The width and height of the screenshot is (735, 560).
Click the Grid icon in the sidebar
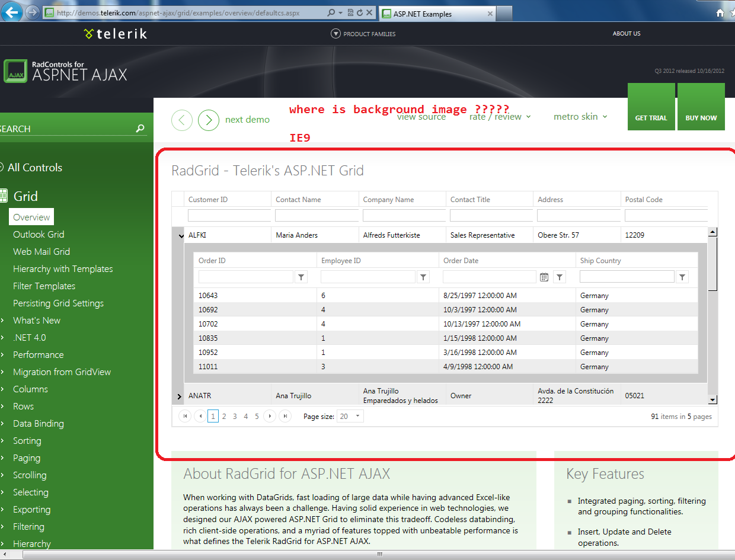(x=3, y=196)
